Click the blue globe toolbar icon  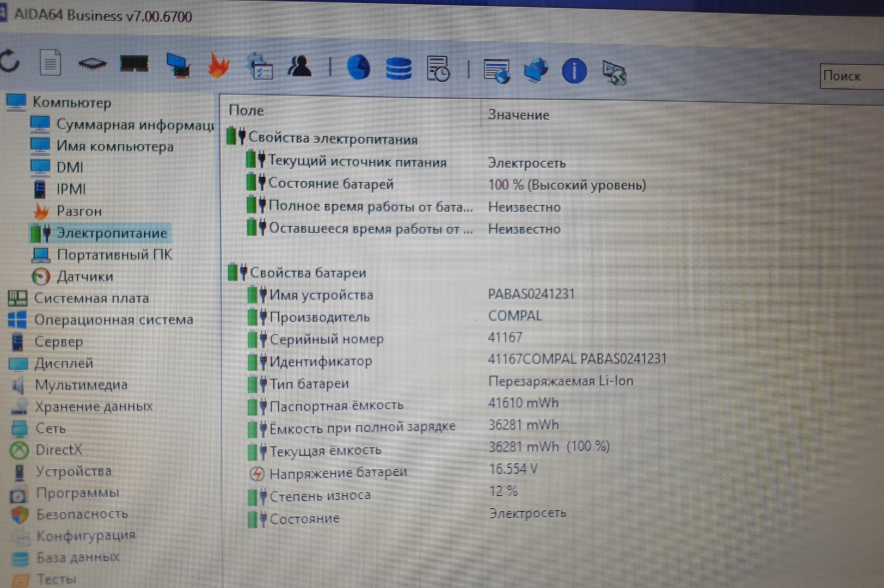[358, 68]
